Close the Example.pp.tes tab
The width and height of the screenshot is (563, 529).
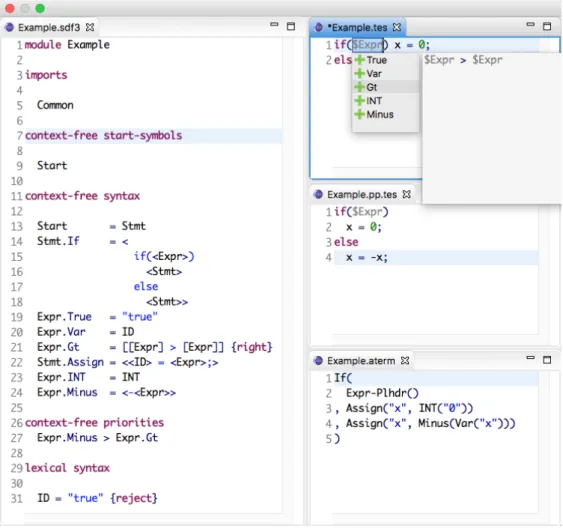point(406,194)
